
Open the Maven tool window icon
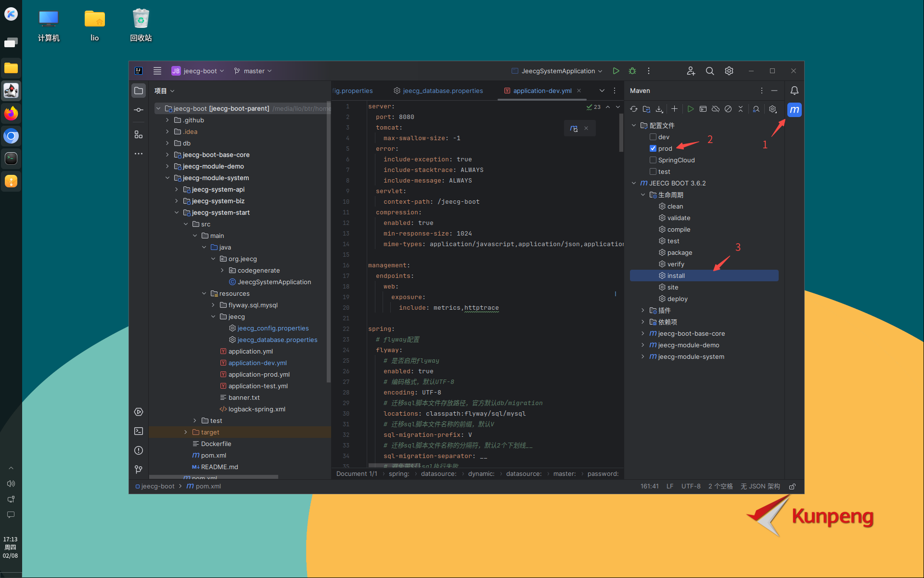tap(794, 110)
